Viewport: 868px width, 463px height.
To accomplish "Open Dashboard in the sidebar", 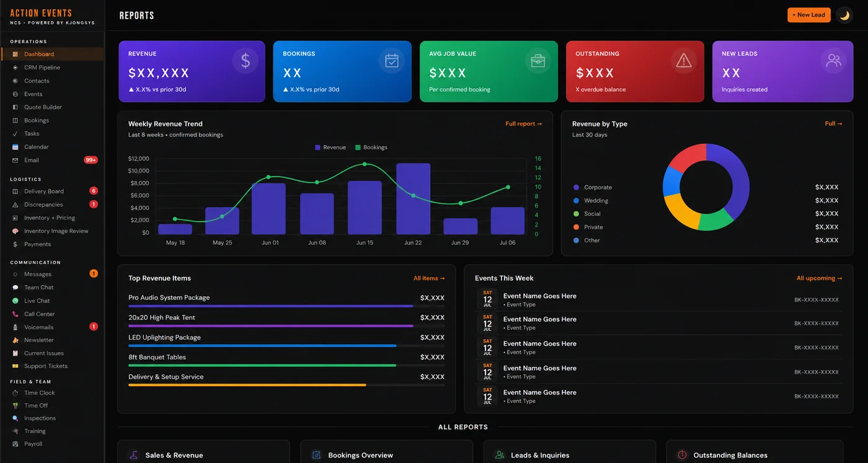I will click(52, 54).
